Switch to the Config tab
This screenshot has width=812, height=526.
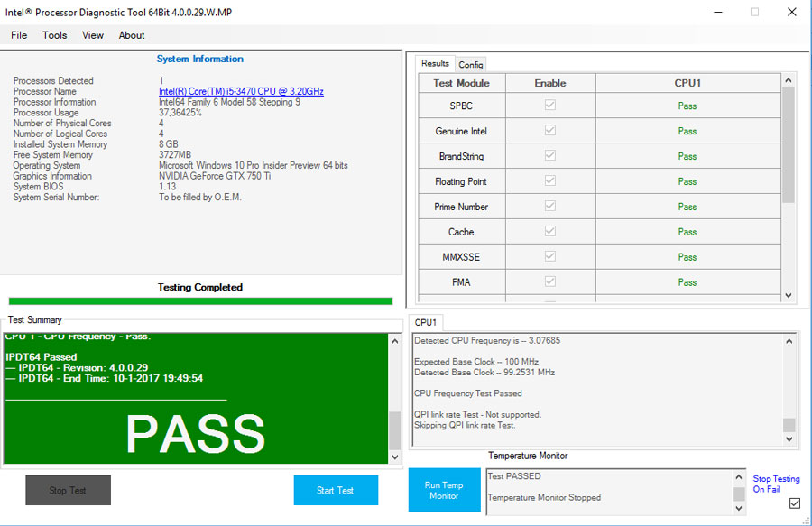(x=471, y=64)
